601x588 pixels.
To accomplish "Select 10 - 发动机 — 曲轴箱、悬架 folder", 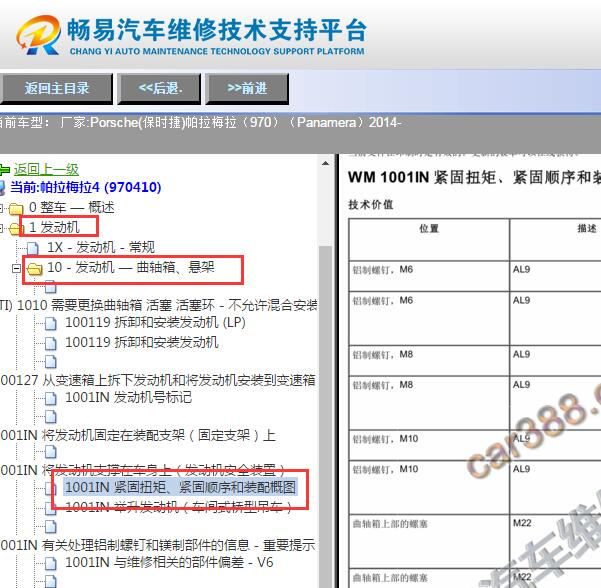I will point(131,267).
